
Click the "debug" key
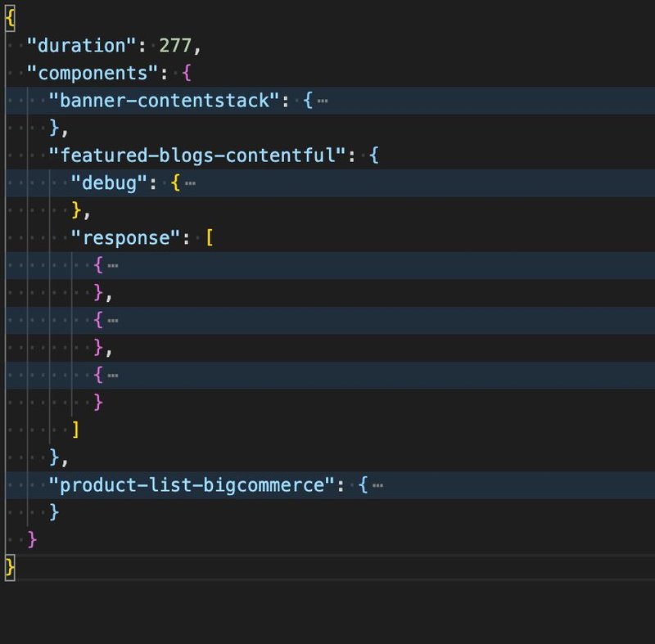pyautogui.click(x=109, y=182)
